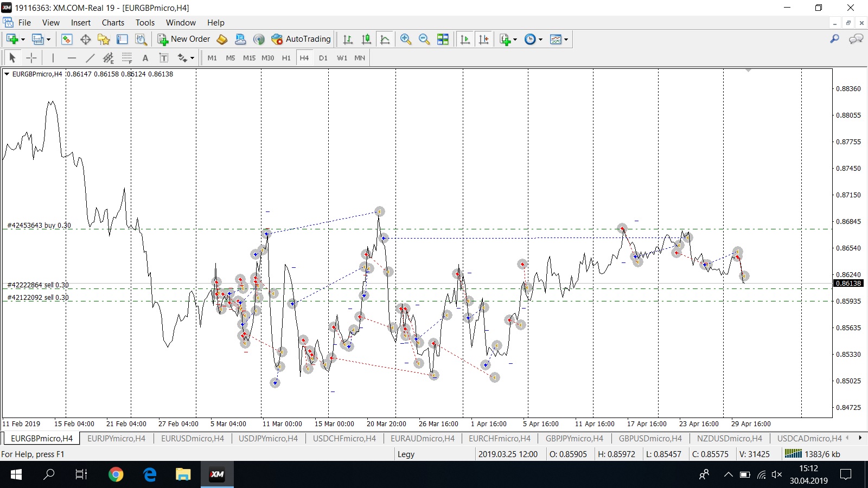Open the Strategy Tester icon
Image resolution: width=868 pixels, height=488 pixels.
(x=141, y=39)
